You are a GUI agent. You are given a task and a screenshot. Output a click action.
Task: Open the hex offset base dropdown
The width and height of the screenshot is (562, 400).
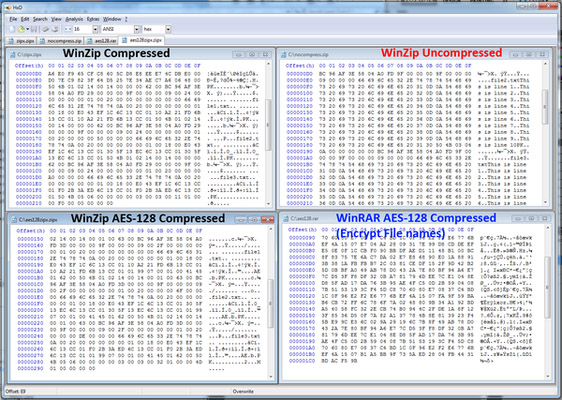pyautogui.click(x=168, y=29)
